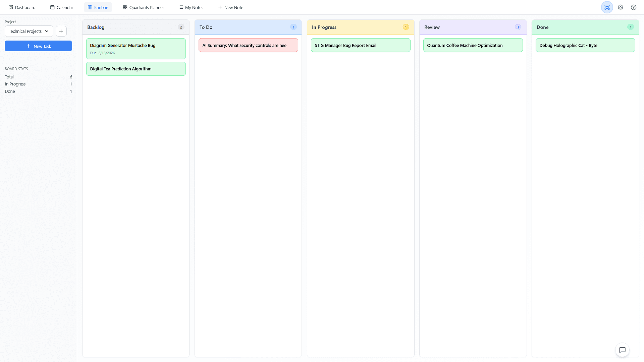Viewport: 644px width, 362px height.
Task: Click the help question mark icon
Action: coord(634,7)
